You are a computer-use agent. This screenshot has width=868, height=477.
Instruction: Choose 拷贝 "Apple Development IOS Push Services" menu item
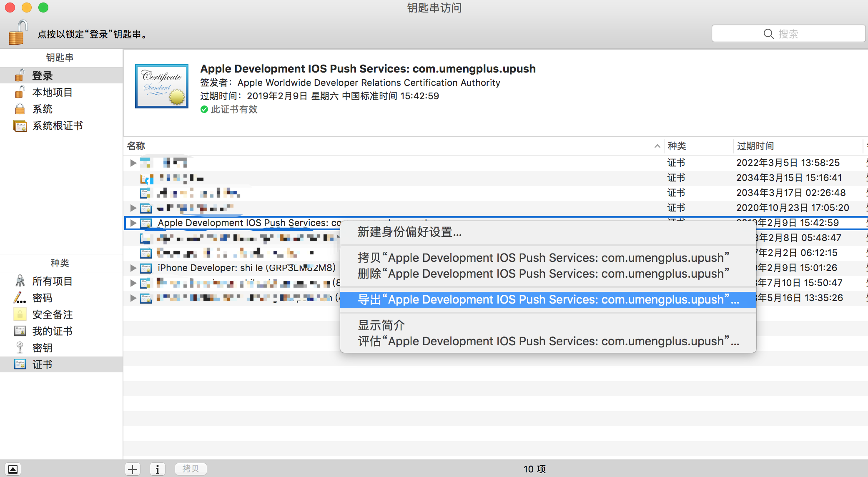pos(548,258)
